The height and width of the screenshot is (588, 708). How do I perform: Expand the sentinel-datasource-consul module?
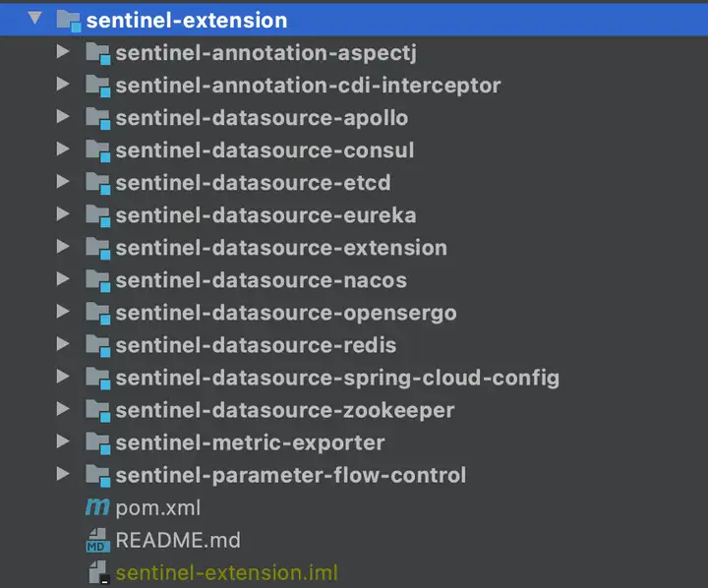[63, 149]
